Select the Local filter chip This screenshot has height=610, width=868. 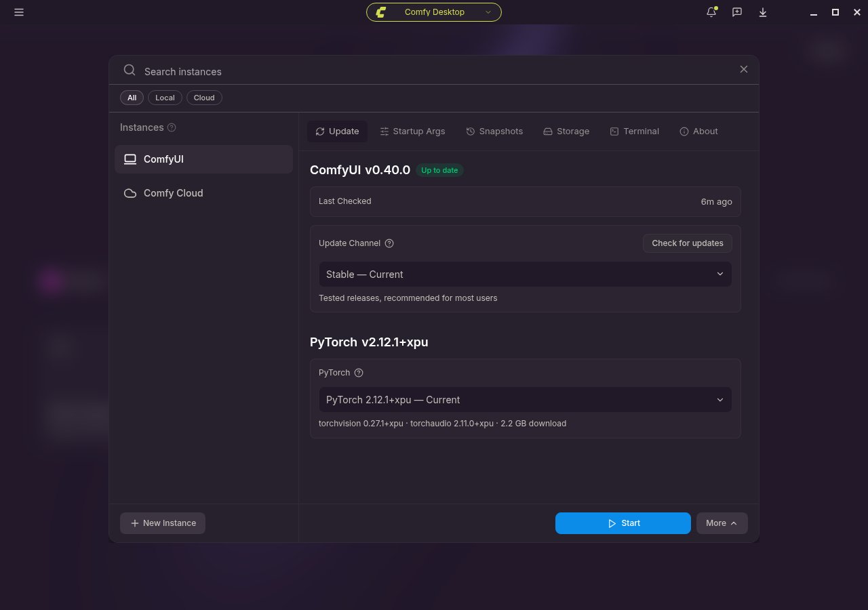[165, 98]
